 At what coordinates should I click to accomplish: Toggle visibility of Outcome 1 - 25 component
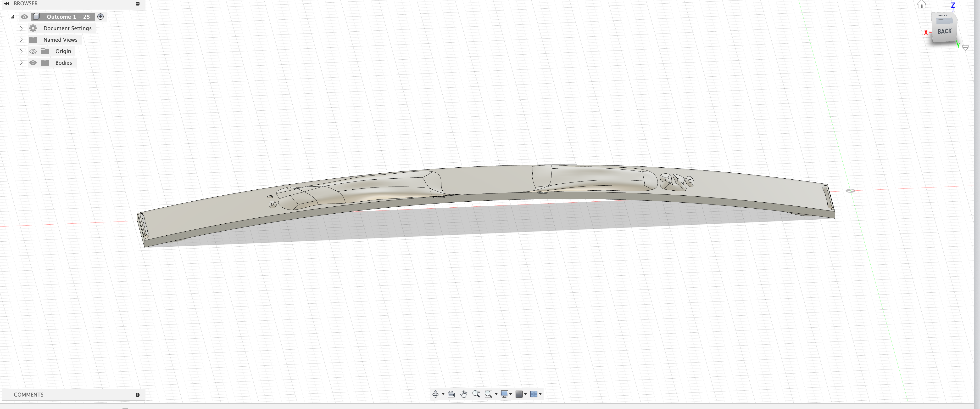pos(24,16)
